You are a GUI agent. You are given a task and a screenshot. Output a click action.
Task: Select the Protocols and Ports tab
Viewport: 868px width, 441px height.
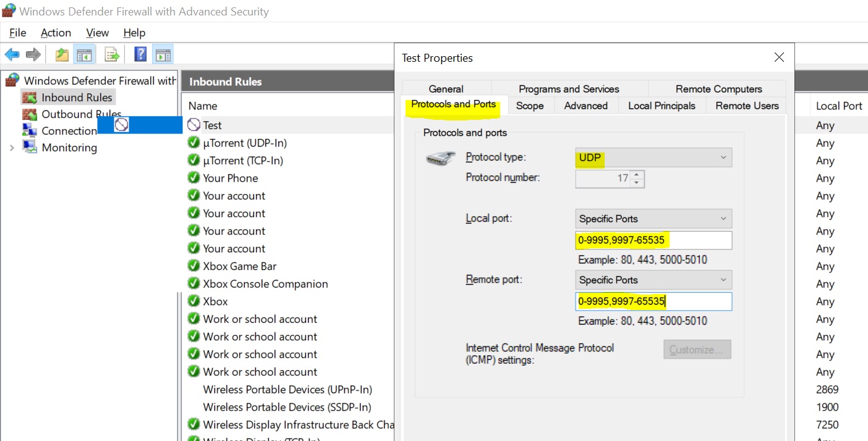[x=454, y=104]
